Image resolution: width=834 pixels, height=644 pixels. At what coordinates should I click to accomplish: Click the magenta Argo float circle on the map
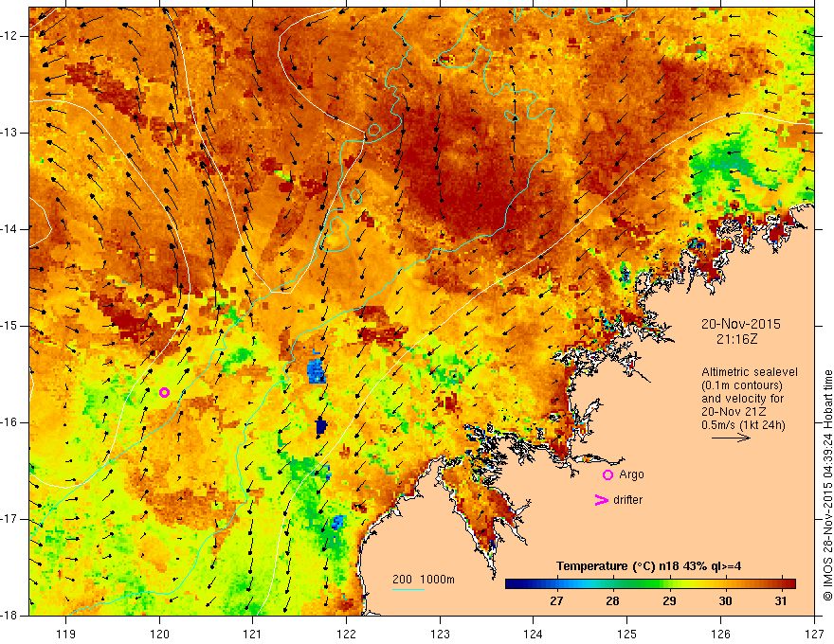[164, 393]
